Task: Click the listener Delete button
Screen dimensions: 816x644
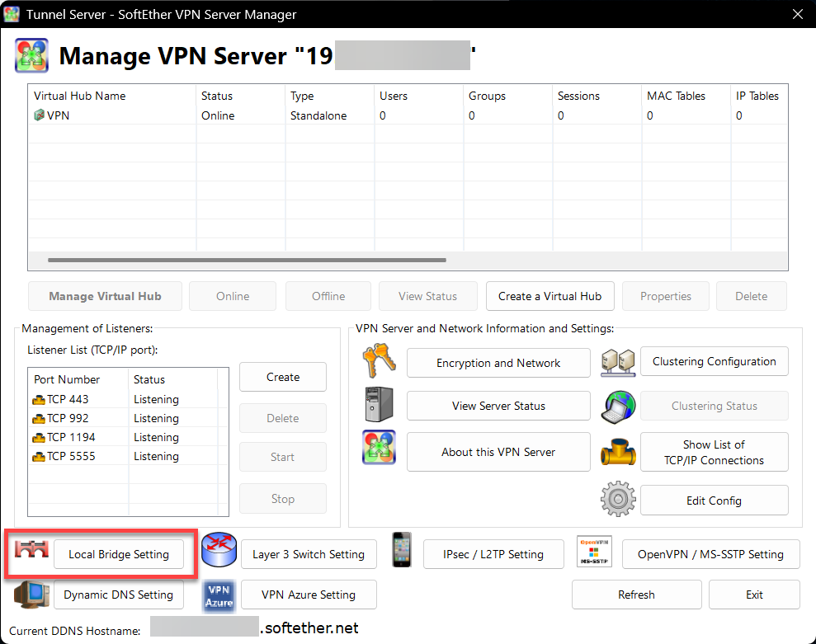Action: click(283, 418)
